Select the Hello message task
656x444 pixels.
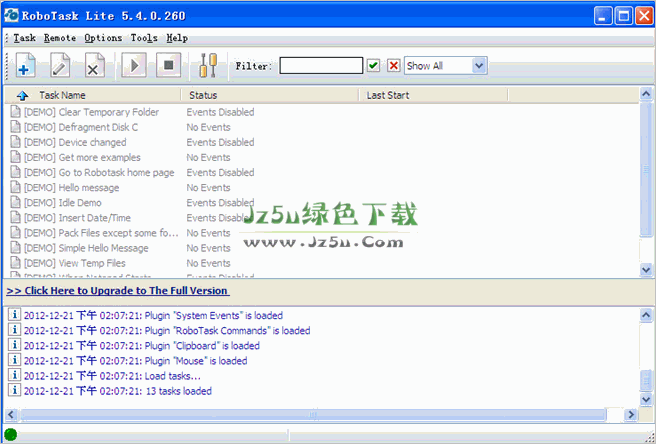[x=72, y=187]
